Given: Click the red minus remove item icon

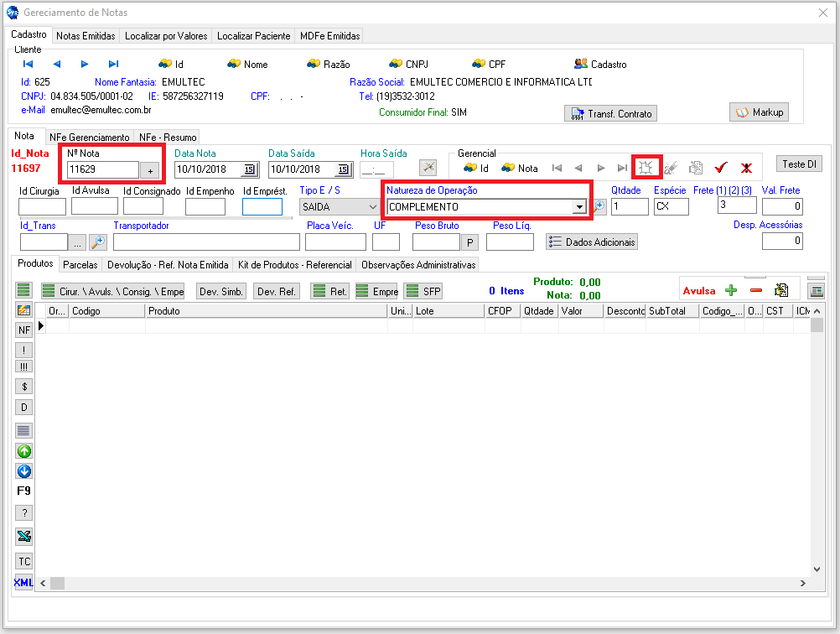Looking at the screenshot, I should pyautogui.click(x=756, y=290).
